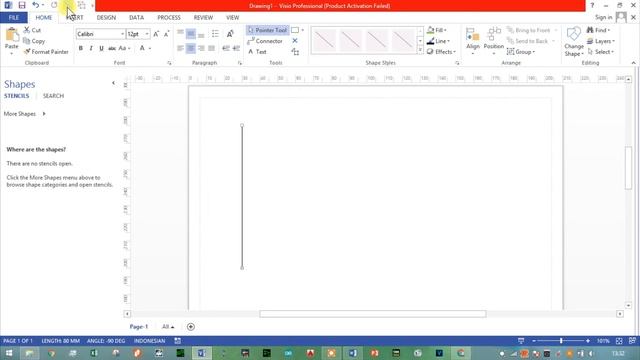Open the Select dropdown
Screen dimensions: 640x360
pos(600,52)
